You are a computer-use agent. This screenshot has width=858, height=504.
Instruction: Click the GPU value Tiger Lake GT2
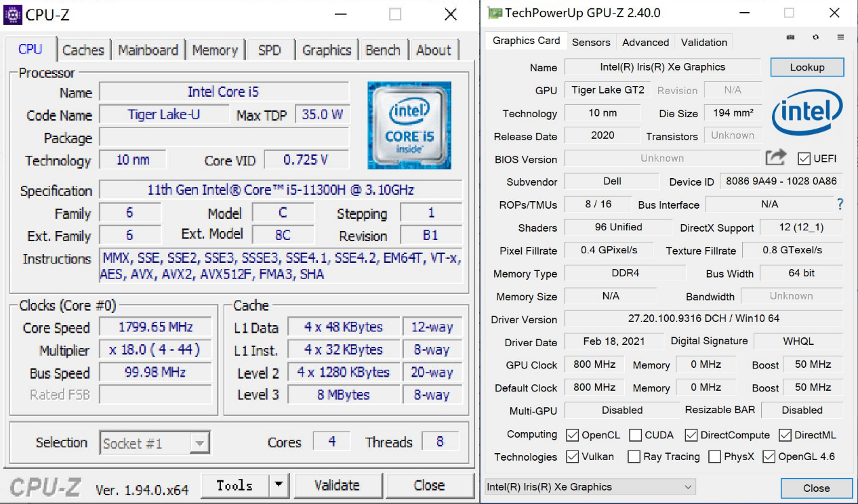608,90
